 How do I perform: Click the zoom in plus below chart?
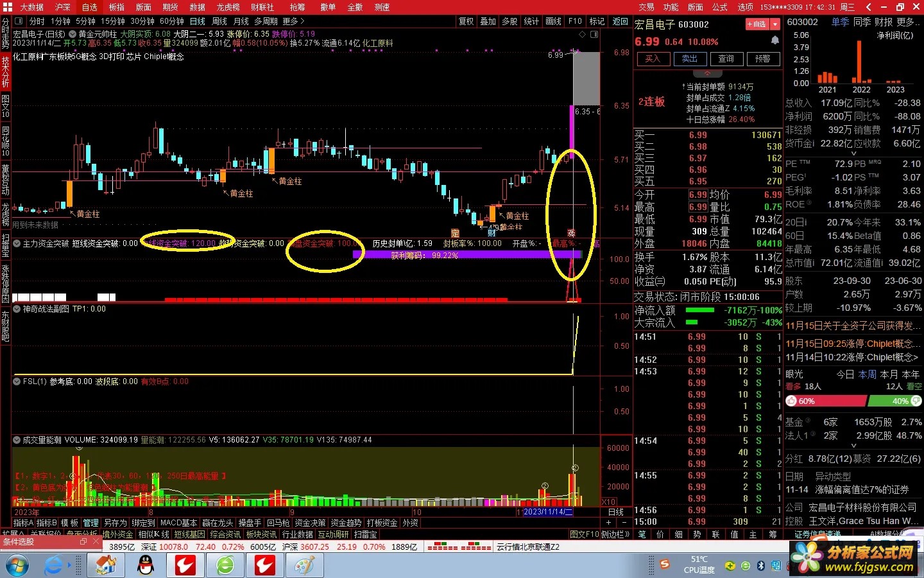(x=608, y=523)
